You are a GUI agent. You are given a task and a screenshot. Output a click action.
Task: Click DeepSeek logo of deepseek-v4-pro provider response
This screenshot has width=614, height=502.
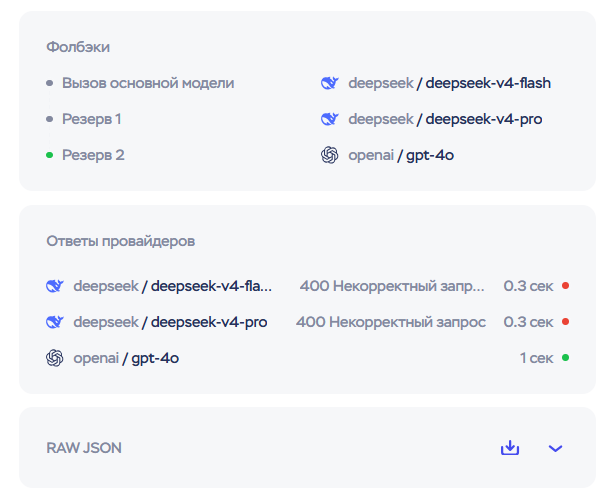54,322
